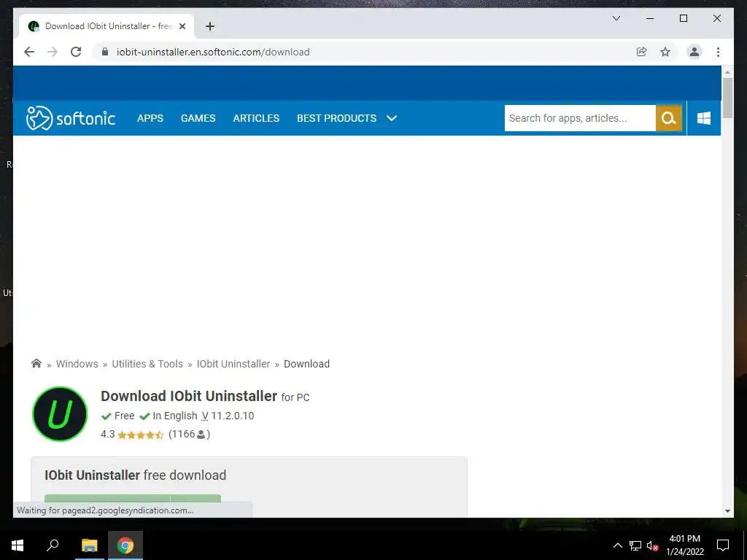This screenshot has width=747, height=560.
Task: Bookmark this tab star icon
Action: click(x=665, y=52)
